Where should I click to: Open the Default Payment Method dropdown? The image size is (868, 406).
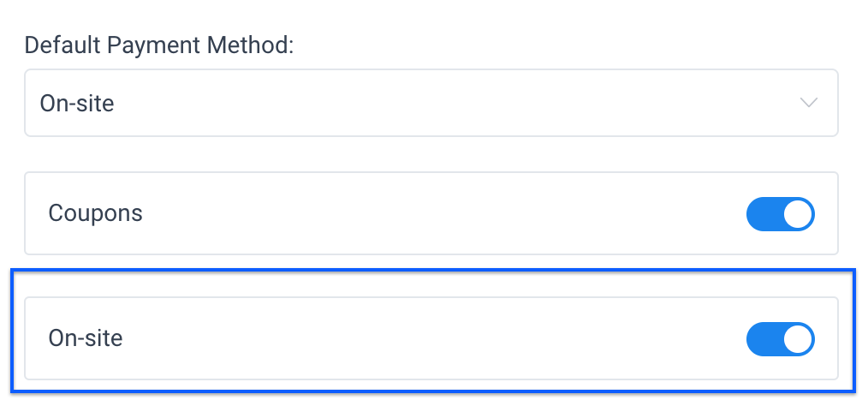pyautogui.click(x=431, y=104)
